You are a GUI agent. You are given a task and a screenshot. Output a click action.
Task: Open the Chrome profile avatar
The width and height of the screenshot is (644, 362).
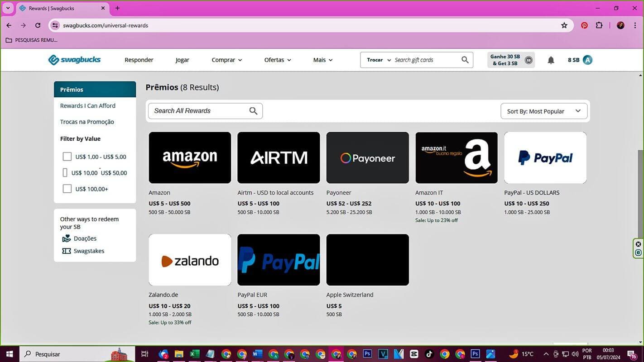(x=620, y=25)
